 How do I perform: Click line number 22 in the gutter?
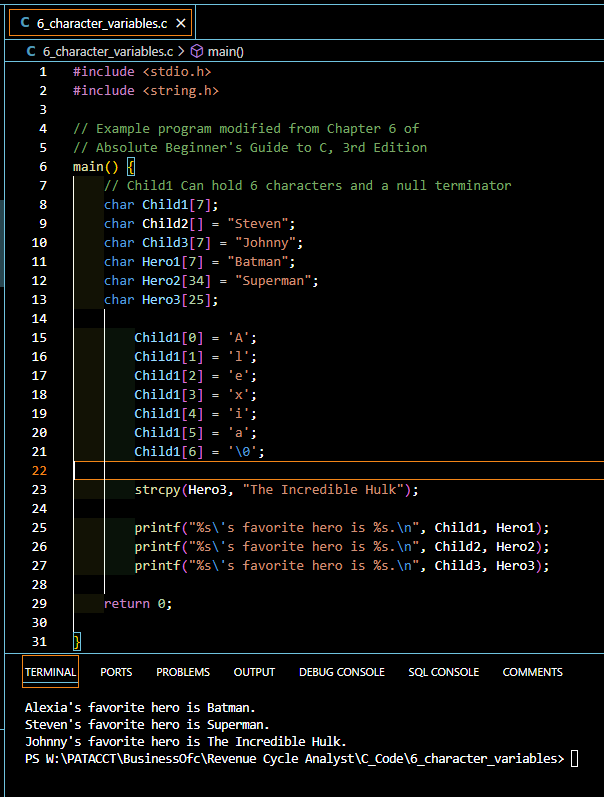coord(39,471)
